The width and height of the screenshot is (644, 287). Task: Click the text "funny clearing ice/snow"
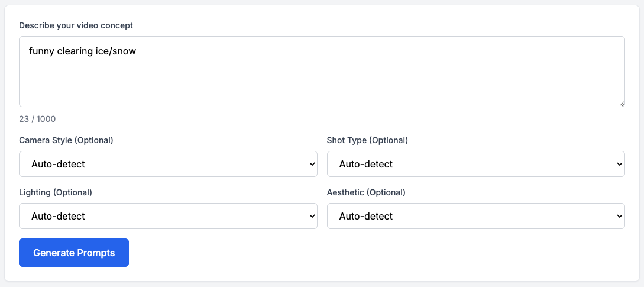click(x=82, y=51)
